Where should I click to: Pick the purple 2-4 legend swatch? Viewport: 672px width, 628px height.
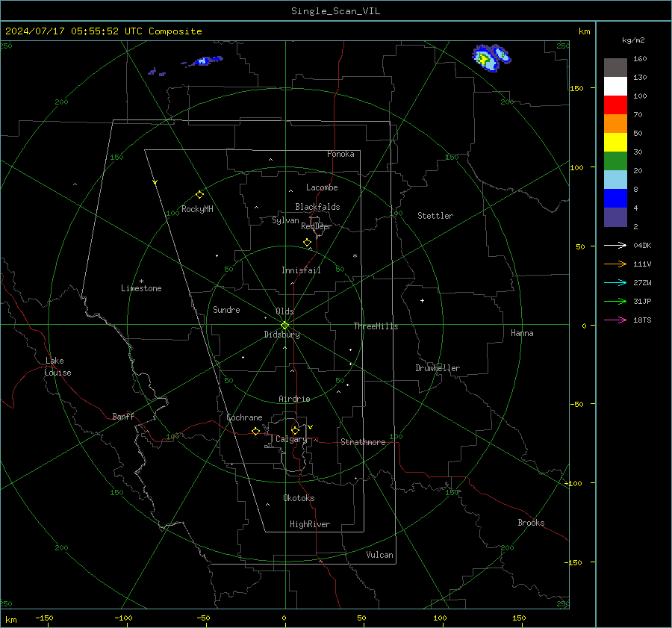click(615, 217)
